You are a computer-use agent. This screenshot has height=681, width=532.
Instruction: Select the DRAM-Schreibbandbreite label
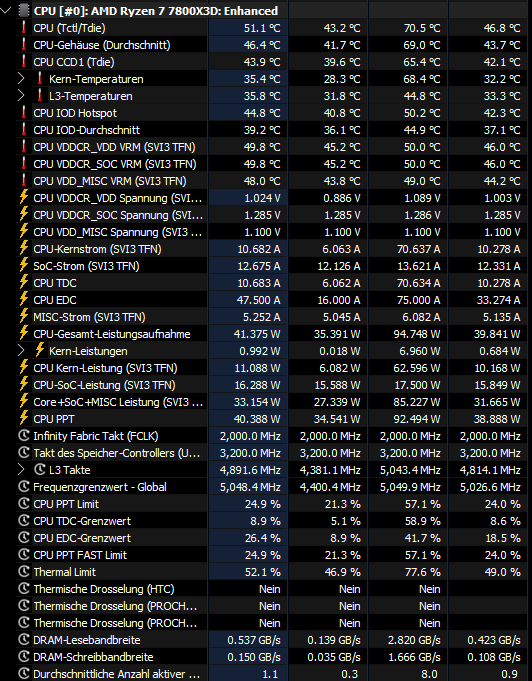tap(93, 657)
